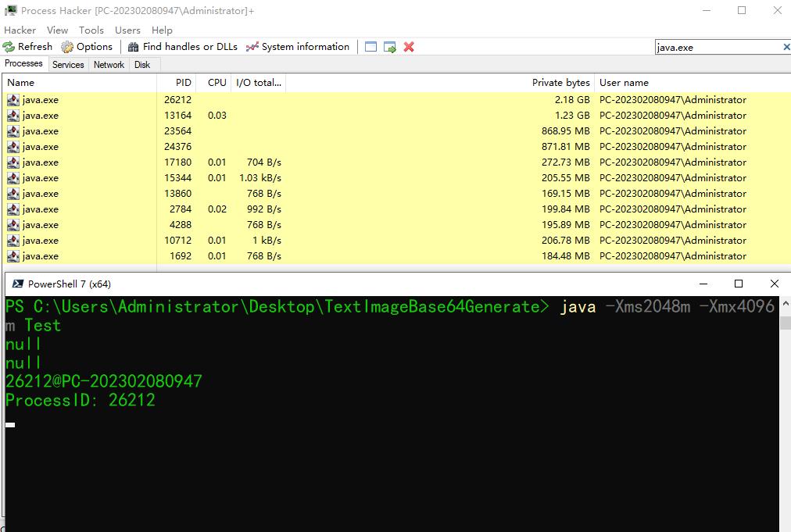The width and height of the screenshot is (791, 532).
Task: Click the find window toolbar icon
Action: click(370, 47)
